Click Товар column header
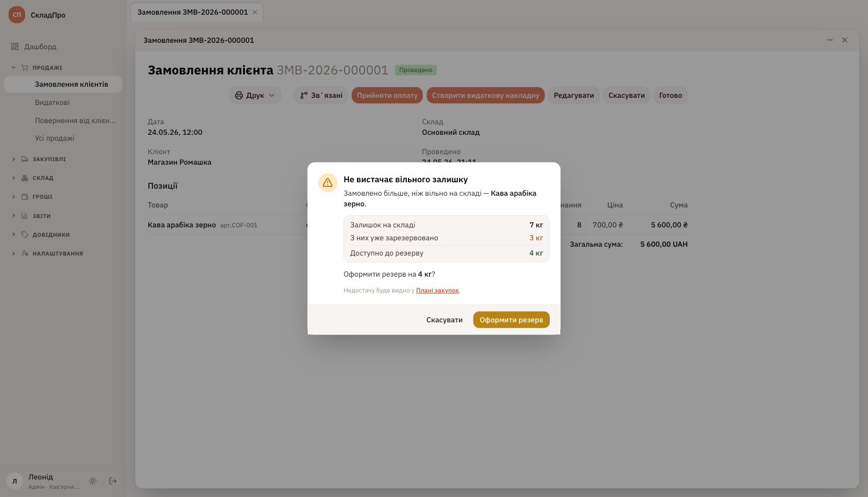 coord(158,205)
